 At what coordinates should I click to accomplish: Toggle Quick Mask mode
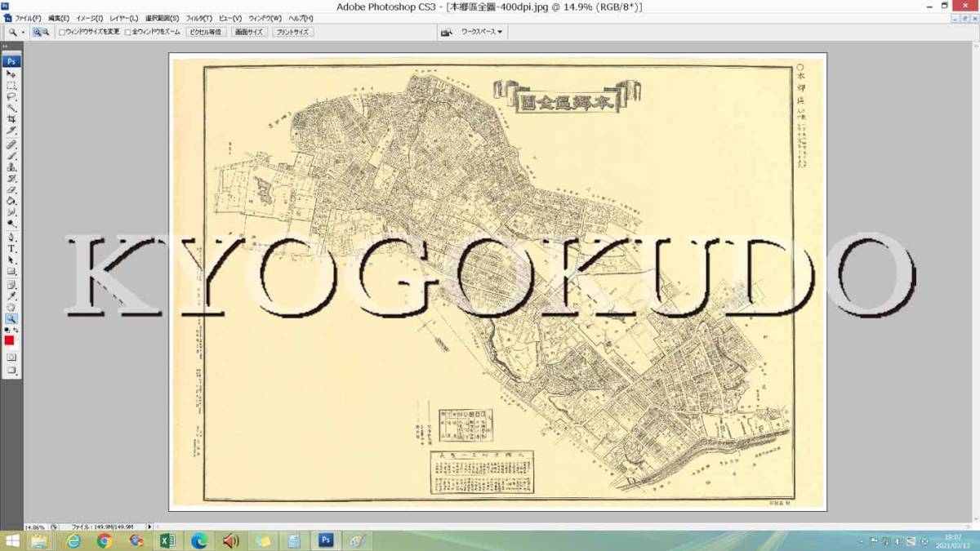click(11, 357)
